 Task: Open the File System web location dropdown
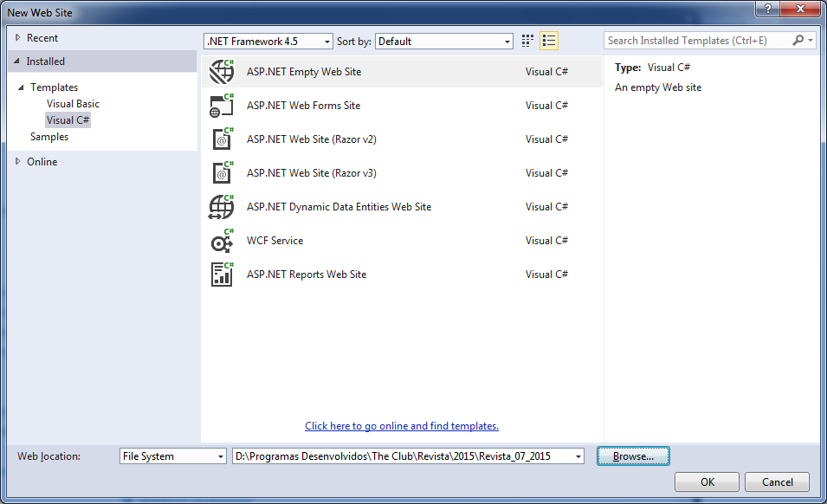tap(172, 456)
